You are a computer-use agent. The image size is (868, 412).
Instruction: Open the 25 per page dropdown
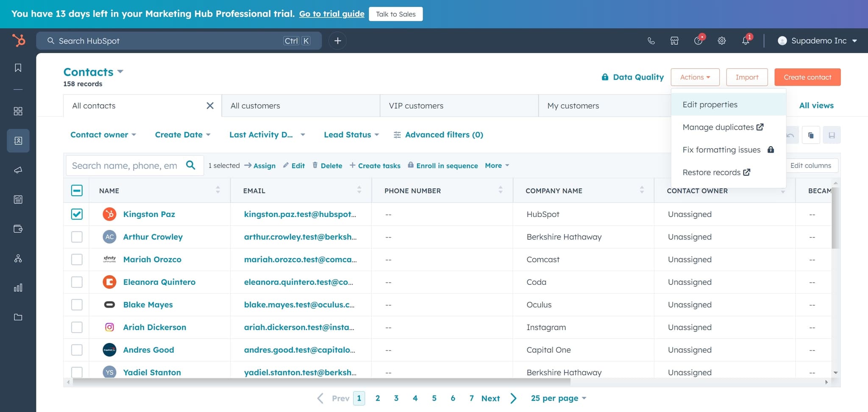point(558,398)
